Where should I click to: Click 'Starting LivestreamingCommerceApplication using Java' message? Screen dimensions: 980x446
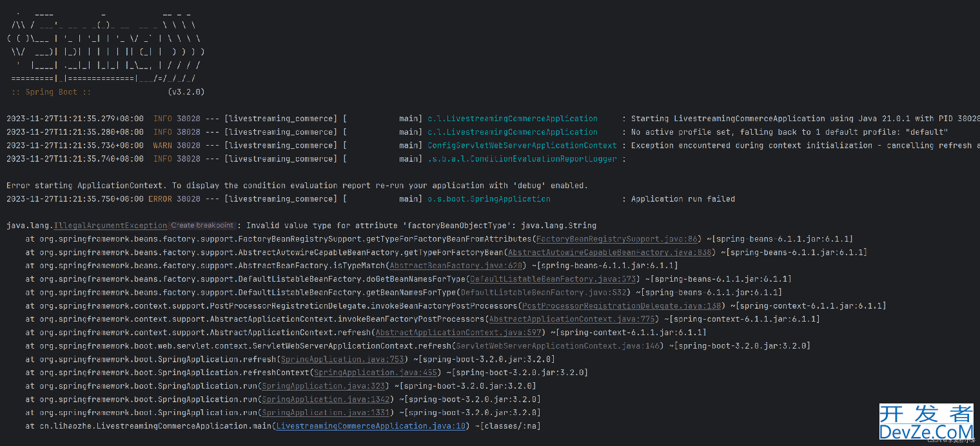click(805, 119)
